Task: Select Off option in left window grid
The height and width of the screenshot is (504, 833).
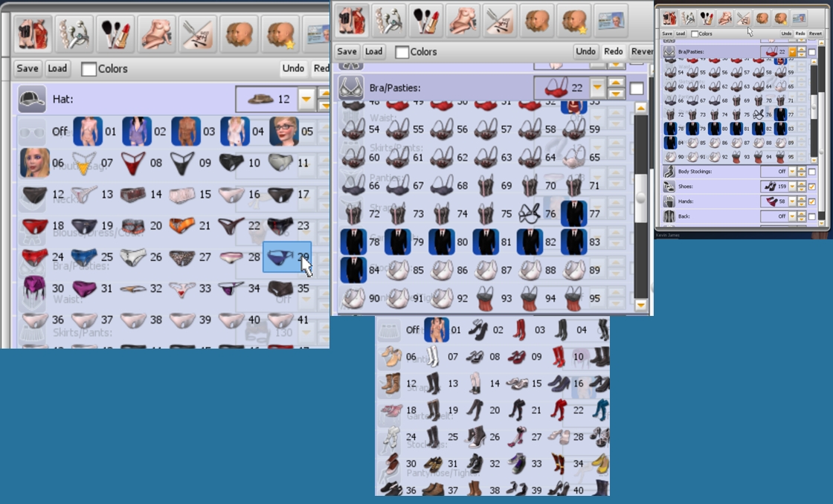Action: pos(59,131)
